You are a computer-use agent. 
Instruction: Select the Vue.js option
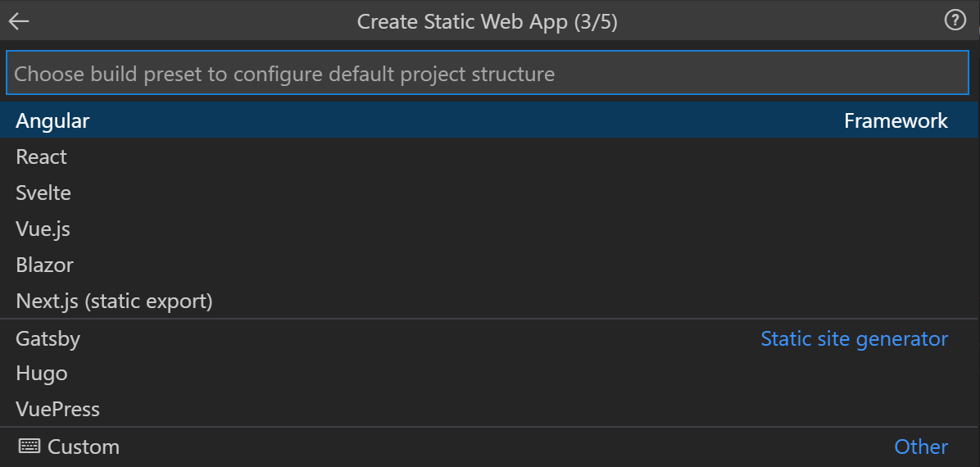pyautogui.click(x=488, y=229)
